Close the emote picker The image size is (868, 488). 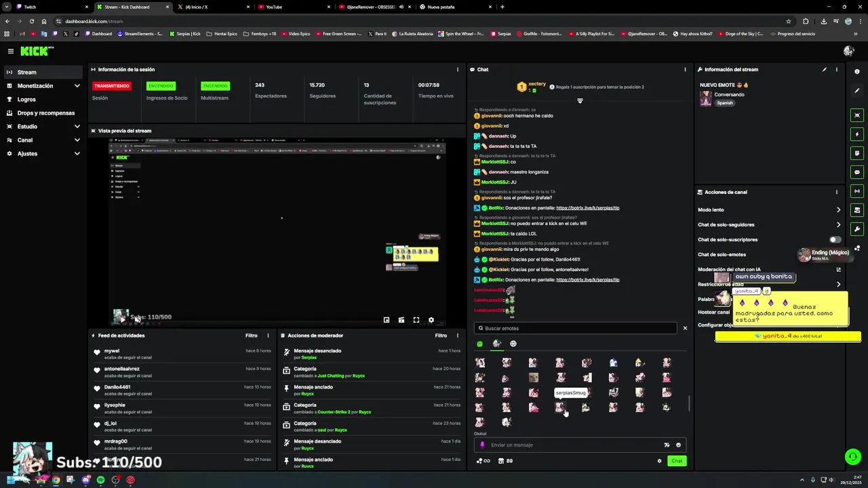click(685, 328)
